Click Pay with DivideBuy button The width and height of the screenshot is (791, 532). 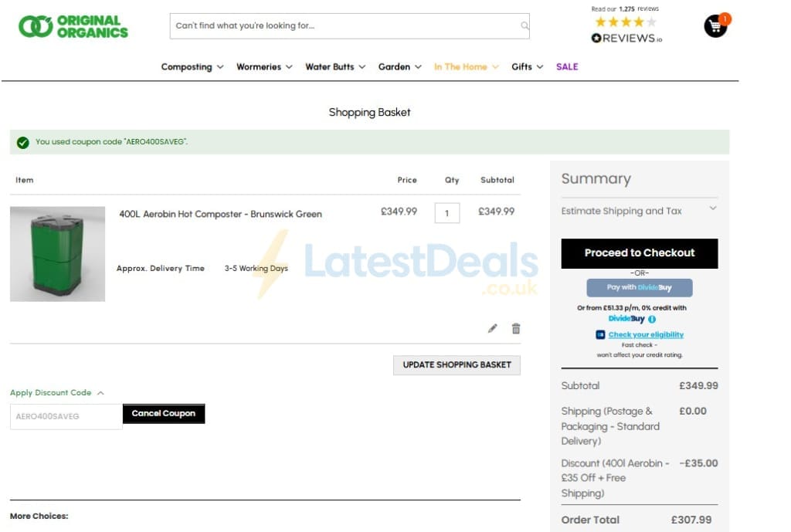(x=639, y=287)
